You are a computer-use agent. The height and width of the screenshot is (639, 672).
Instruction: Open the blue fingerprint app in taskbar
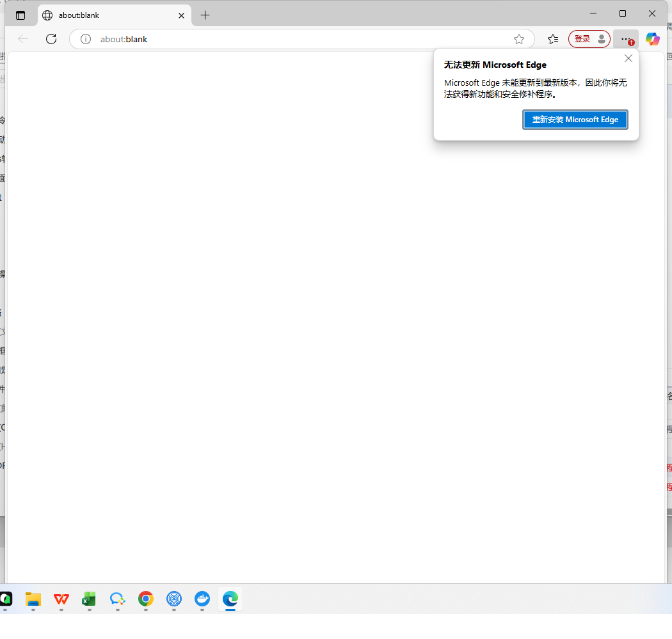point(174,599)
